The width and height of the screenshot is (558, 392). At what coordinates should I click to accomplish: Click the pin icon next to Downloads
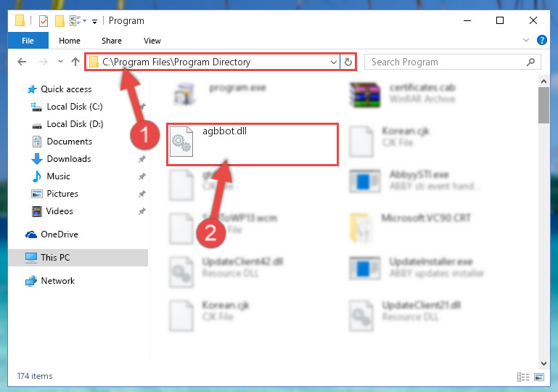(x=142, y=159)
